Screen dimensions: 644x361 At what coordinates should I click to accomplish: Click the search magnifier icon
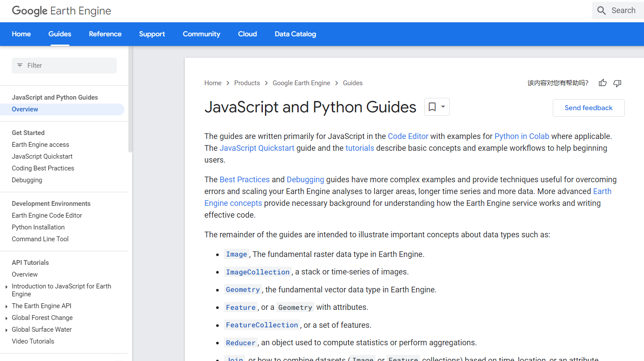click(x=602, y=10)
